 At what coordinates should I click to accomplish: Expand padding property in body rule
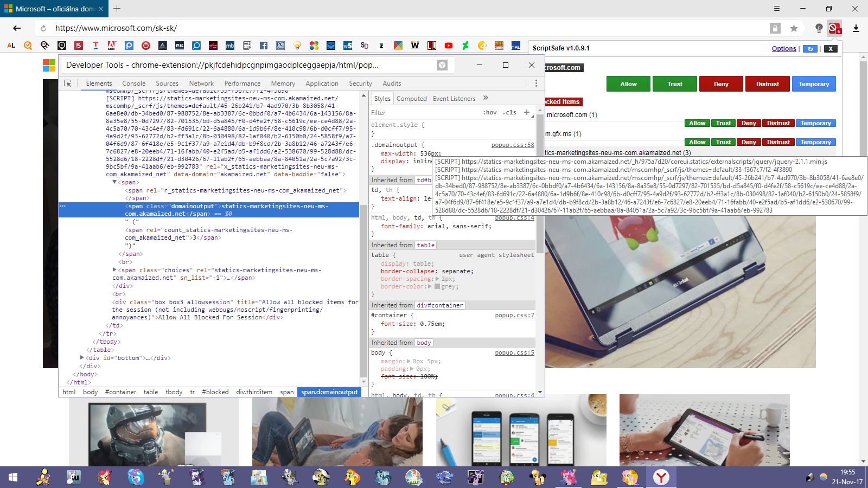tap(411, 369)
